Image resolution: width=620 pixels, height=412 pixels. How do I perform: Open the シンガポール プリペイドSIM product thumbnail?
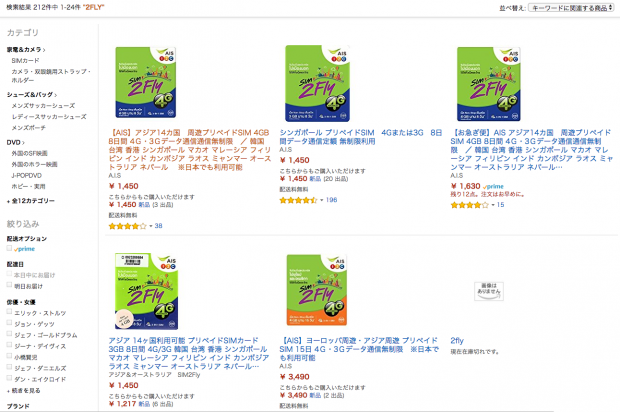318,83
